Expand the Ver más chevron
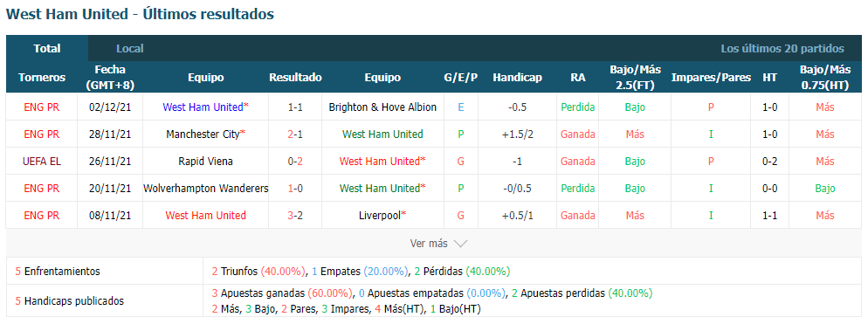868x324 pixels. [x=460, y=243]
